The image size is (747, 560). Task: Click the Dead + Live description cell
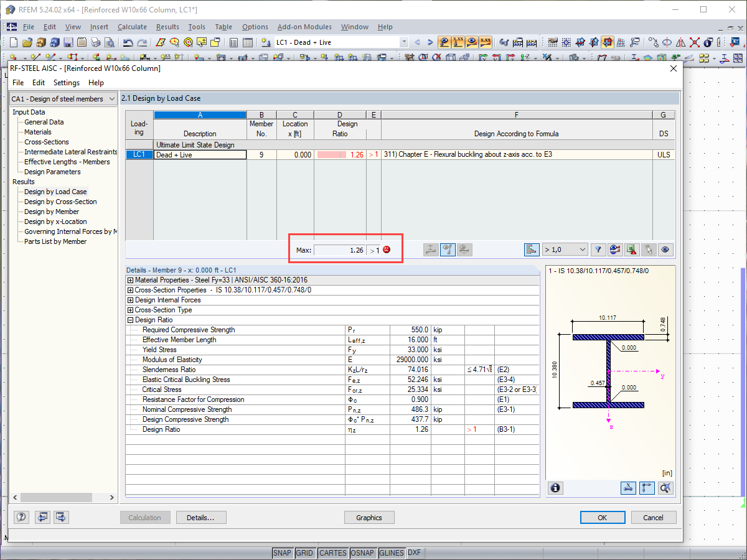click(200, 155)
